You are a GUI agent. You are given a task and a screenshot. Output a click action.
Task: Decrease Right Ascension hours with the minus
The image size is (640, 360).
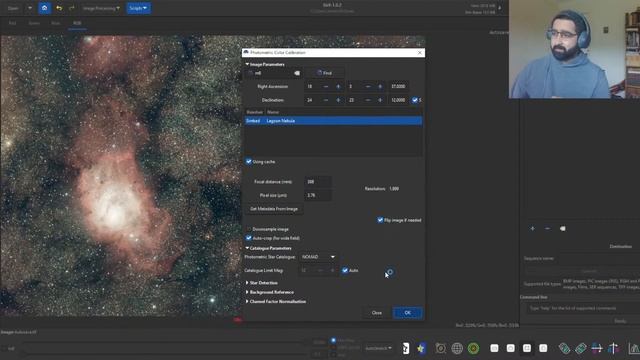325,87
